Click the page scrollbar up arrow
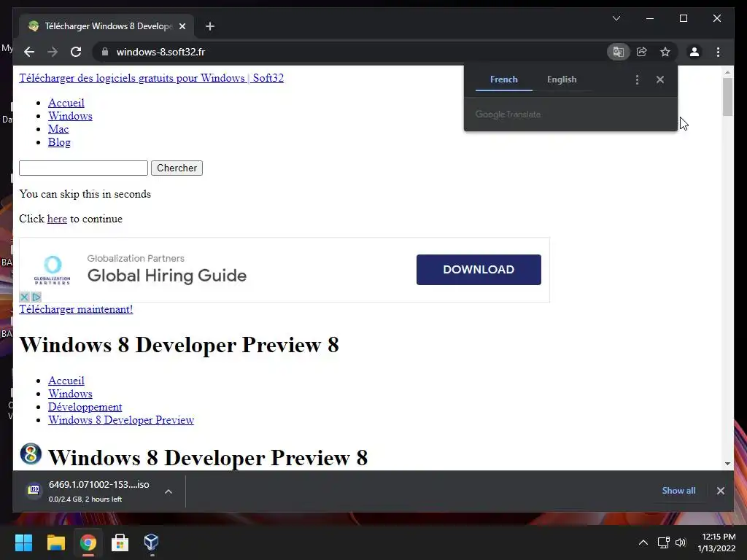 click(x=727, y=72)
